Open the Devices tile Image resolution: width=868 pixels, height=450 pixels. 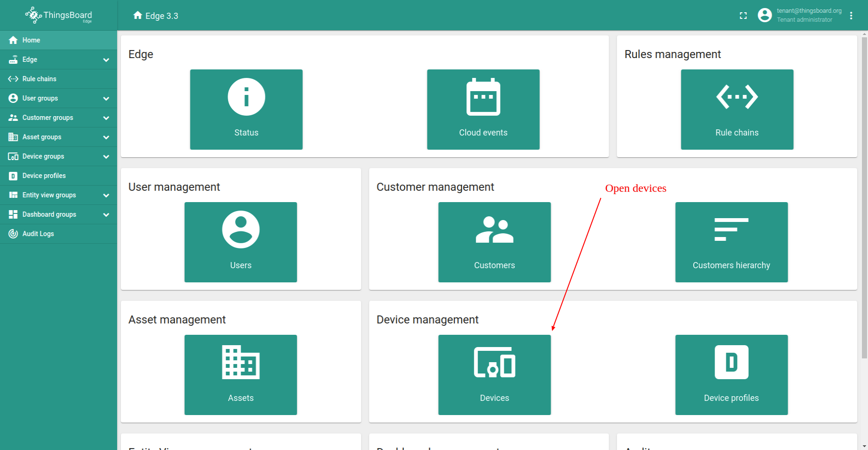[x=494, y=375]
